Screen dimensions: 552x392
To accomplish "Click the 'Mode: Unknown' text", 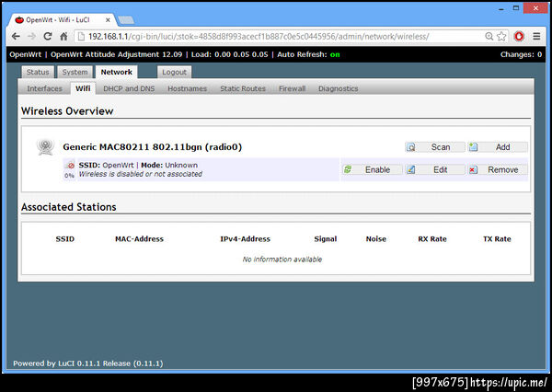I will pyautogui.click(x=169, y=165).
